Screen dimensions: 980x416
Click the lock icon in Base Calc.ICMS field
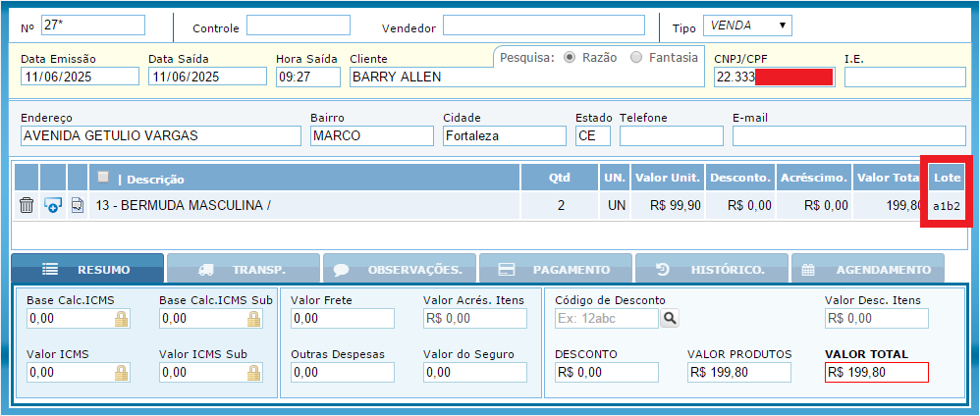click(x=121, y=318)
